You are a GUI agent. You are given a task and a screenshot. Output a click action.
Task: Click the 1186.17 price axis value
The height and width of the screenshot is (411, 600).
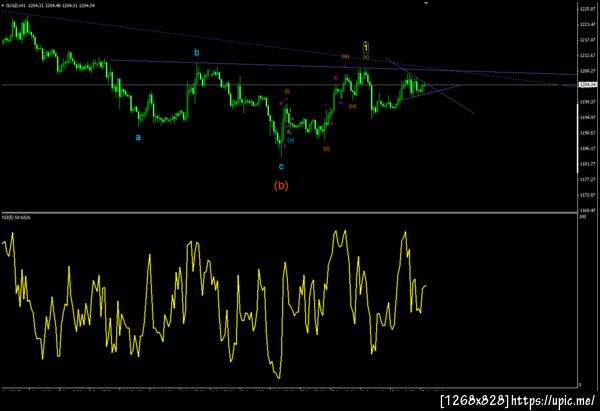pyautogui.click(x=588, y=148)
